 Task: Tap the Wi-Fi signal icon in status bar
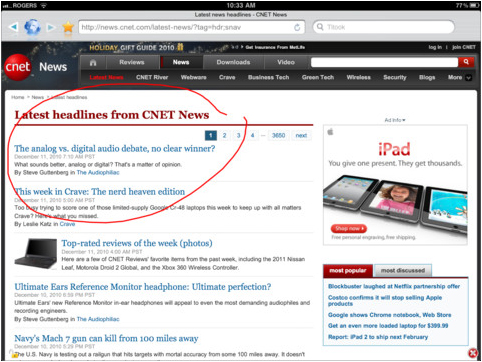pos(43,6)
